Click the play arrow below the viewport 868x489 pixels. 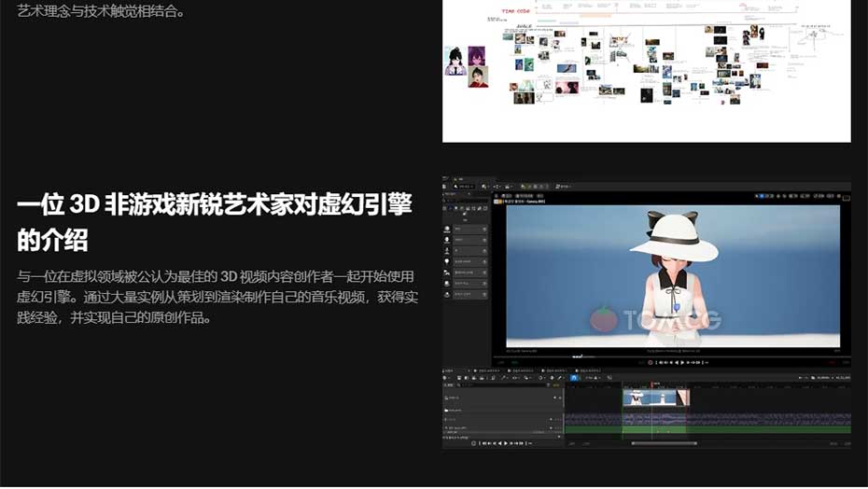682,362
